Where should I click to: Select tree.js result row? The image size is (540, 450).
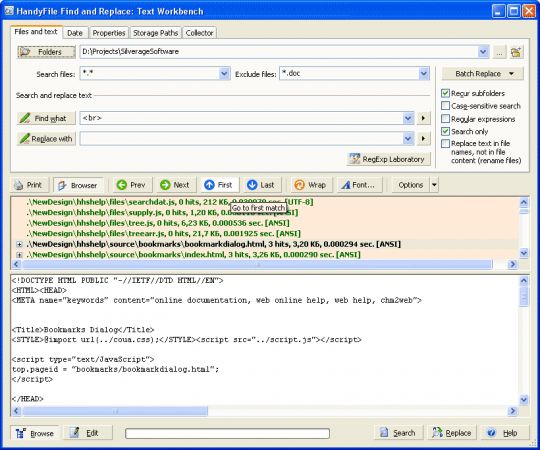[x=158, y=223]
